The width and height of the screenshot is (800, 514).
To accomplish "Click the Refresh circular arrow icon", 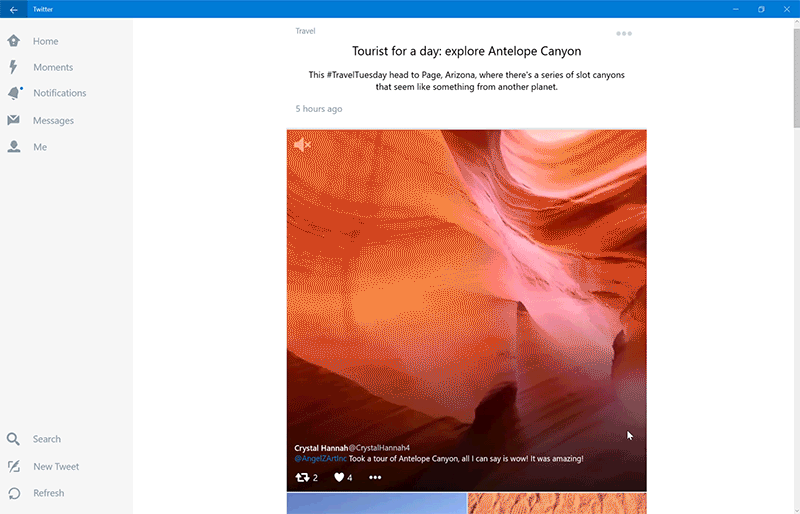I will [x=14, y=493].
